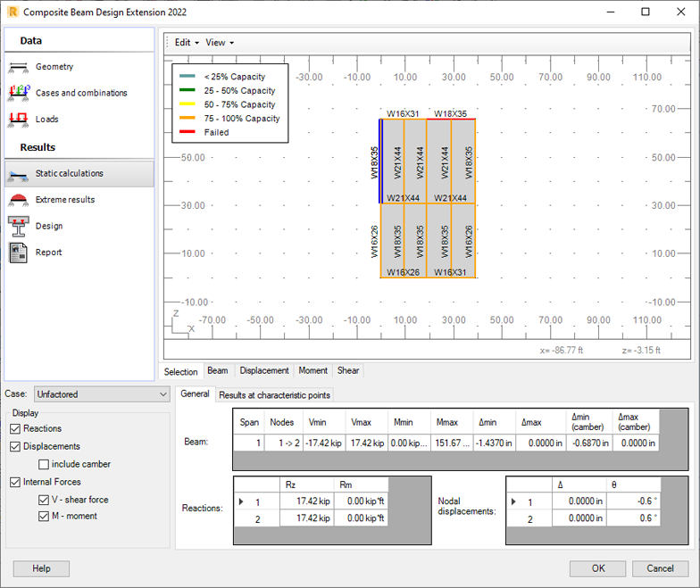Click the teal <25% Capacity swatch
Image resolution: width=700 pixels, height=588 pixels.
[187, 77]
